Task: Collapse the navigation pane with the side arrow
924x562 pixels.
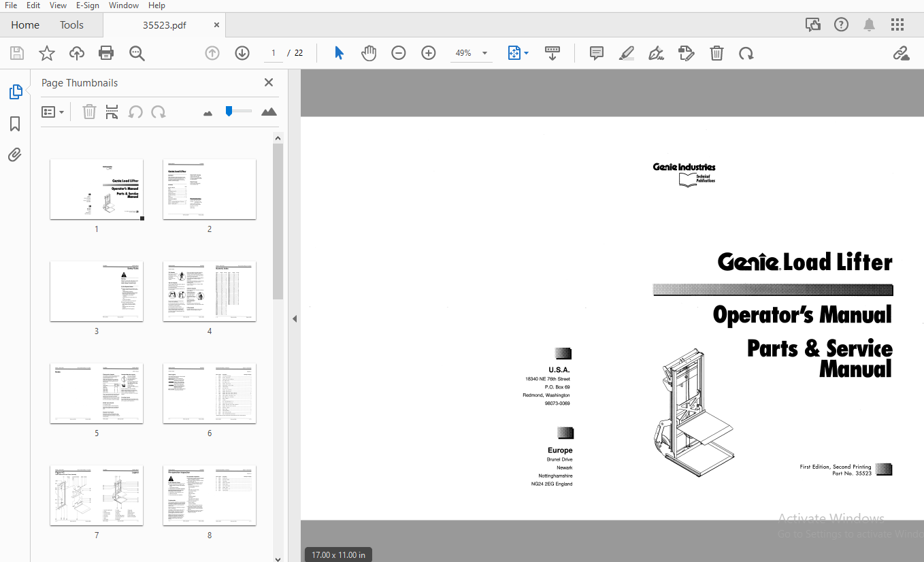Action: [x=295, y=318]
